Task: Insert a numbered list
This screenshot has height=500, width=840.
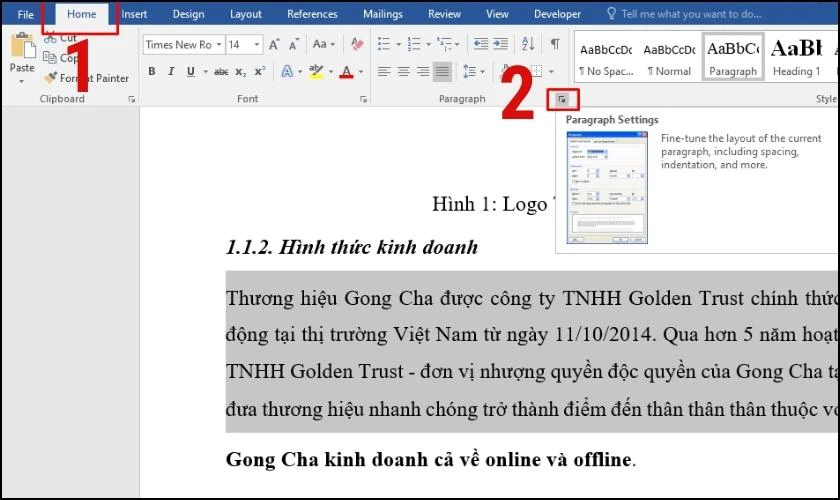Action: coord(414,44)
